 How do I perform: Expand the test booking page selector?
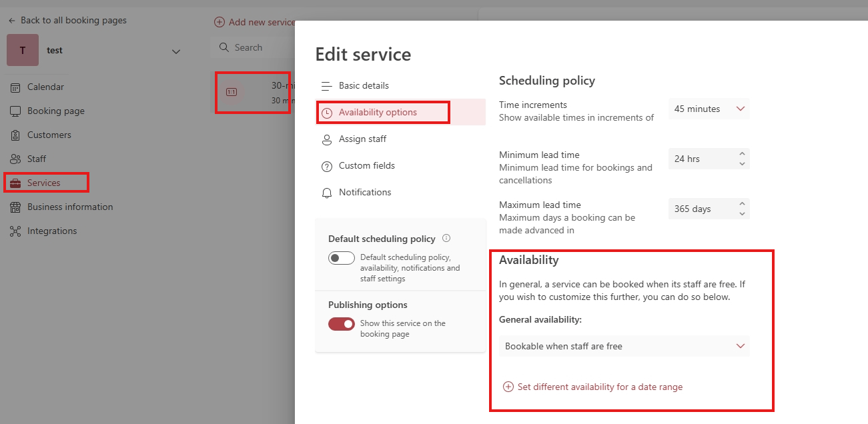pos(175,51)
